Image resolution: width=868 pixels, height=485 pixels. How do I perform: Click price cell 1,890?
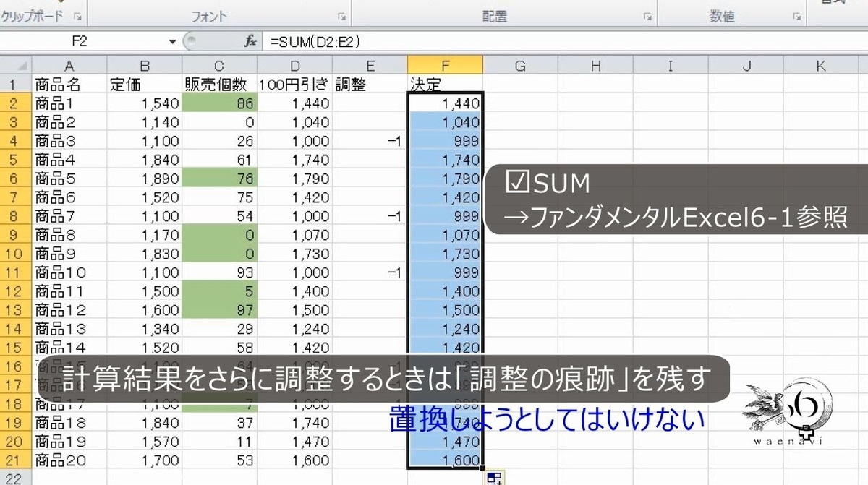tap(144, 179)
